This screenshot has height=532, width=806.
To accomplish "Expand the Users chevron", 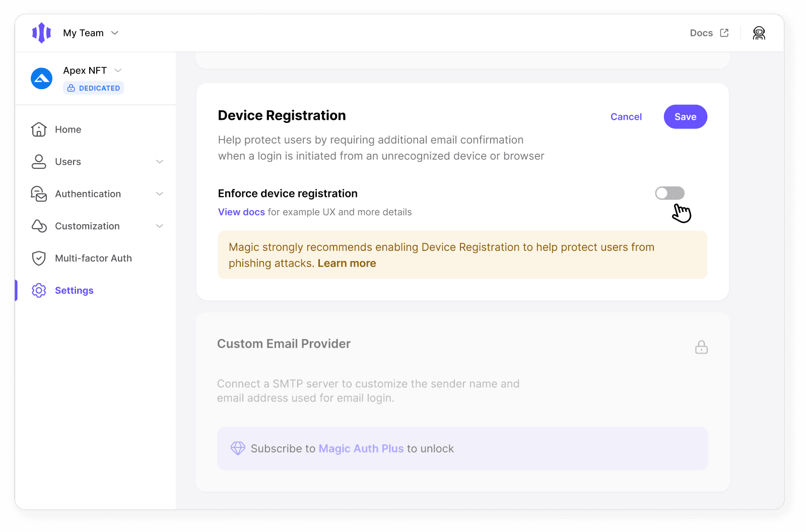I will (160, 162).
